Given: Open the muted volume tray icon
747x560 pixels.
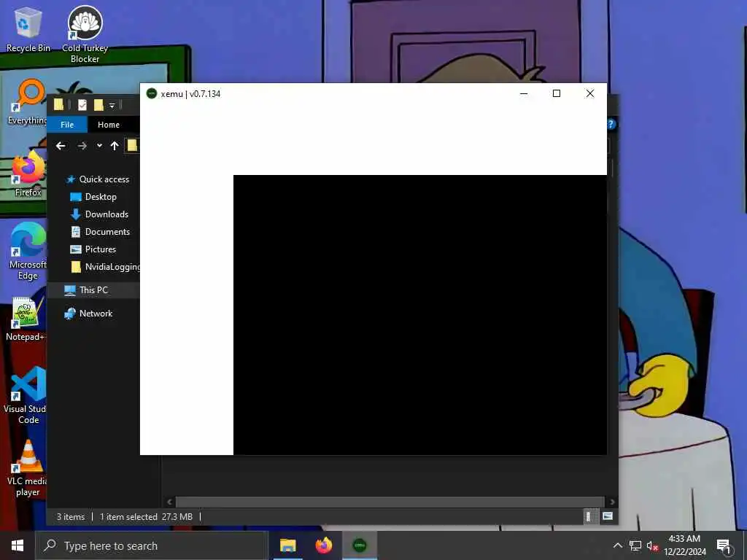Looking at the screenshot, I should tap(652, 545).
